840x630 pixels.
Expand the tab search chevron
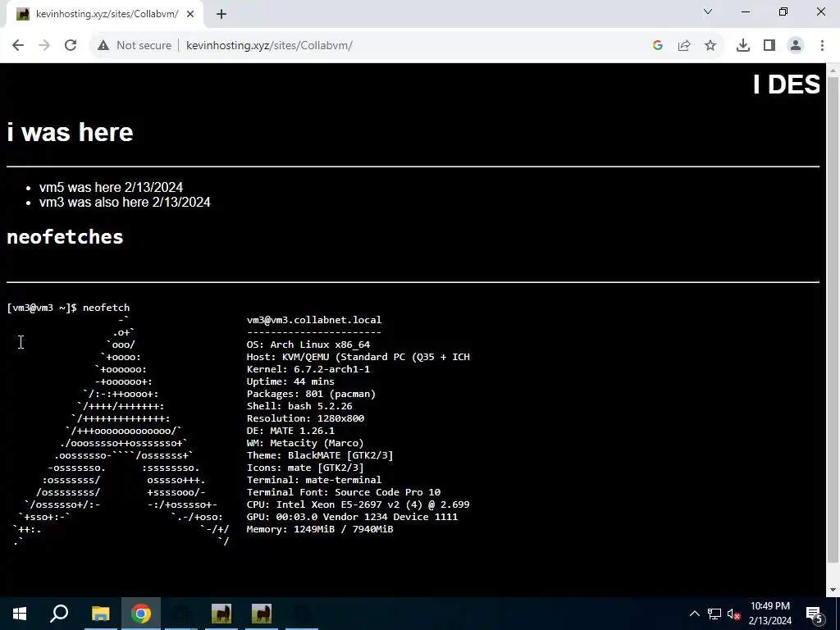click(x=708, y=11)
